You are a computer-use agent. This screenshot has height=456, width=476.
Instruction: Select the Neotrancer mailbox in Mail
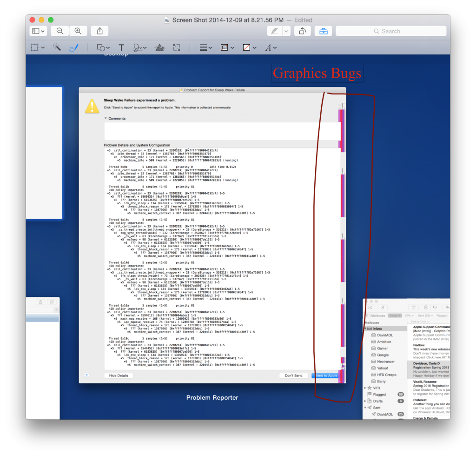(x=385, y=362)
